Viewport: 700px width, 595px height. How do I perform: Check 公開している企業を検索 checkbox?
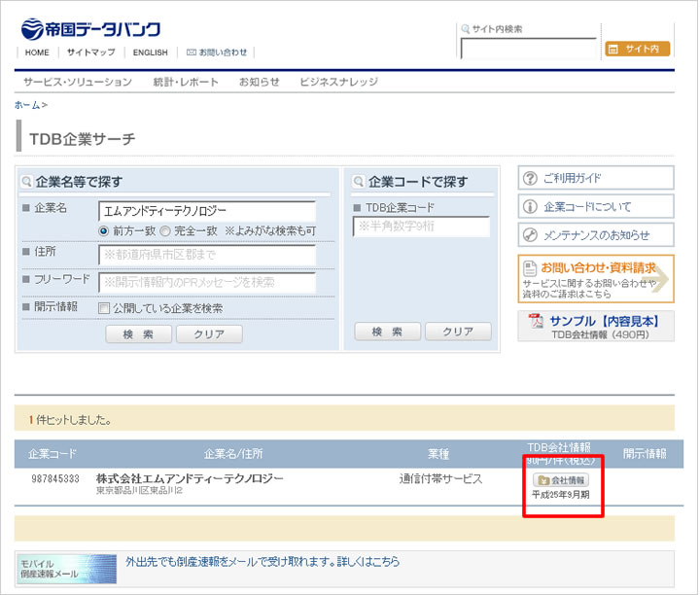(x=104, y=308)
